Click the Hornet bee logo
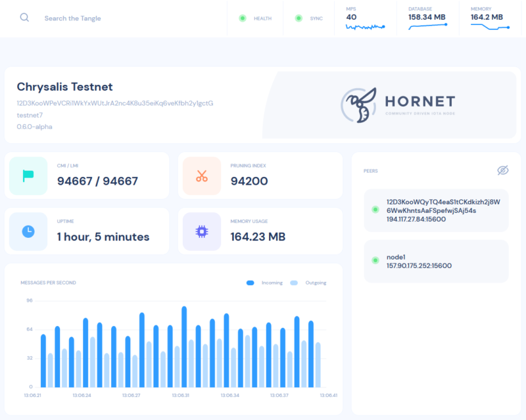This screenshot has height=420, width=526. coord(358,106)
